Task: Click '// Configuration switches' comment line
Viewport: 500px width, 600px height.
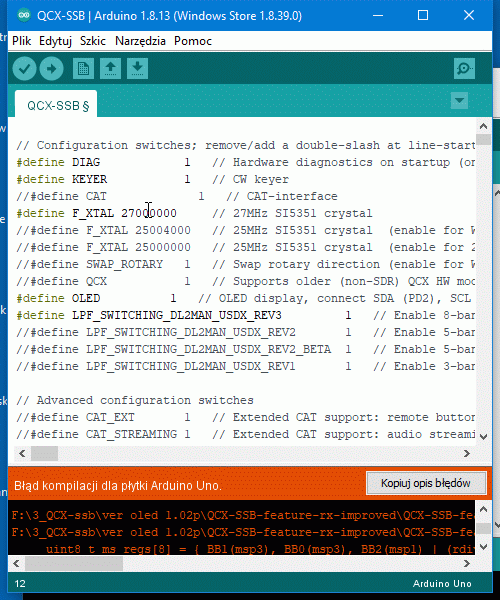Action: tap(245, 145)
